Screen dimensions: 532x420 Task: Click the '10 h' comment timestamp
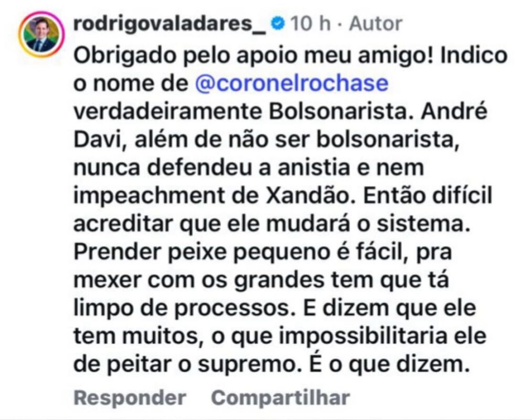tap(311, 24)
